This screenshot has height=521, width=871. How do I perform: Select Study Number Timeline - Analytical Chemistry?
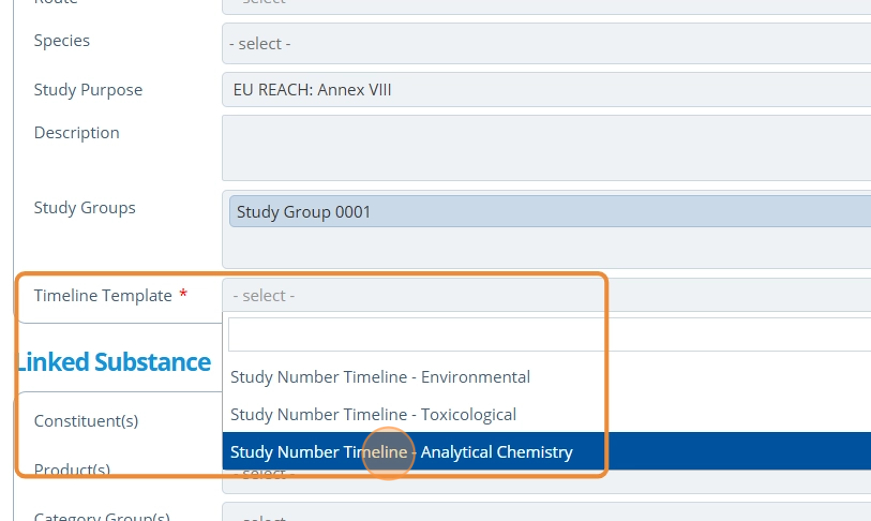click(401, 452)
